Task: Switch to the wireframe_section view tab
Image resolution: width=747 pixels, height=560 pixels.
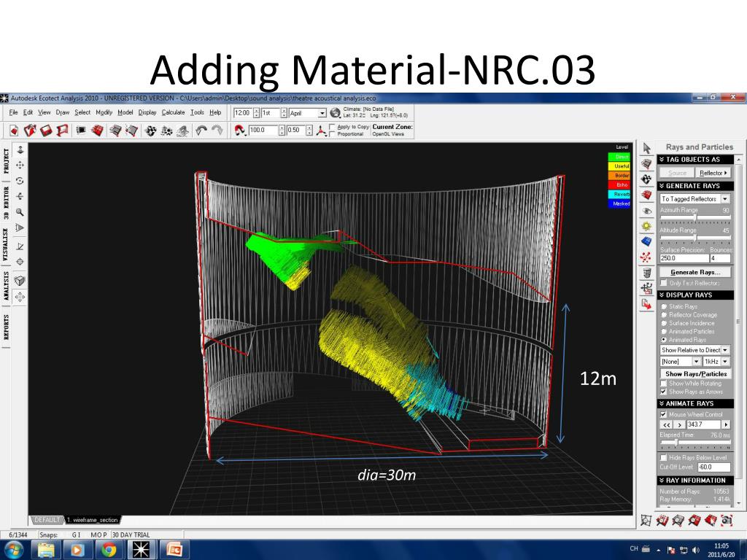Action: (92, 520)
